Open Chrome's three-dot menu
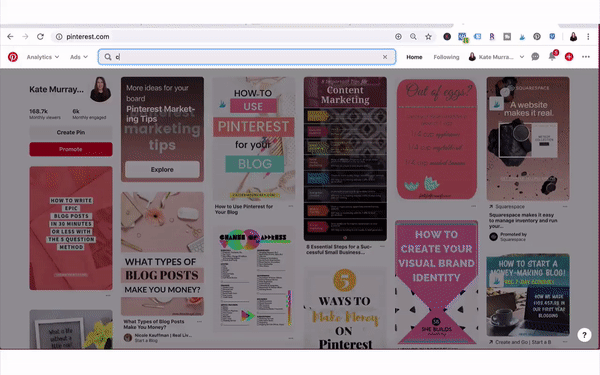Viewport: 600px width, 375px height. [x=588, y=37]
